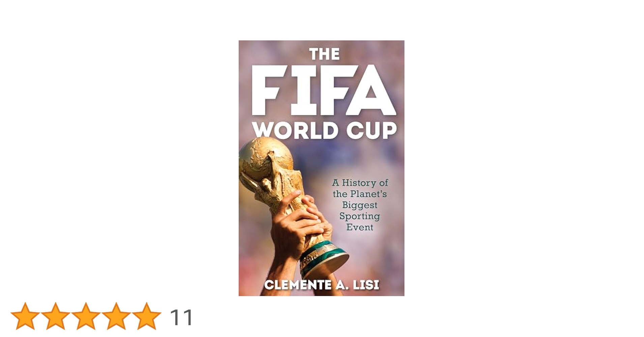
Task: Click the author's middle initial 'A.'
Action: coord(342,285)
